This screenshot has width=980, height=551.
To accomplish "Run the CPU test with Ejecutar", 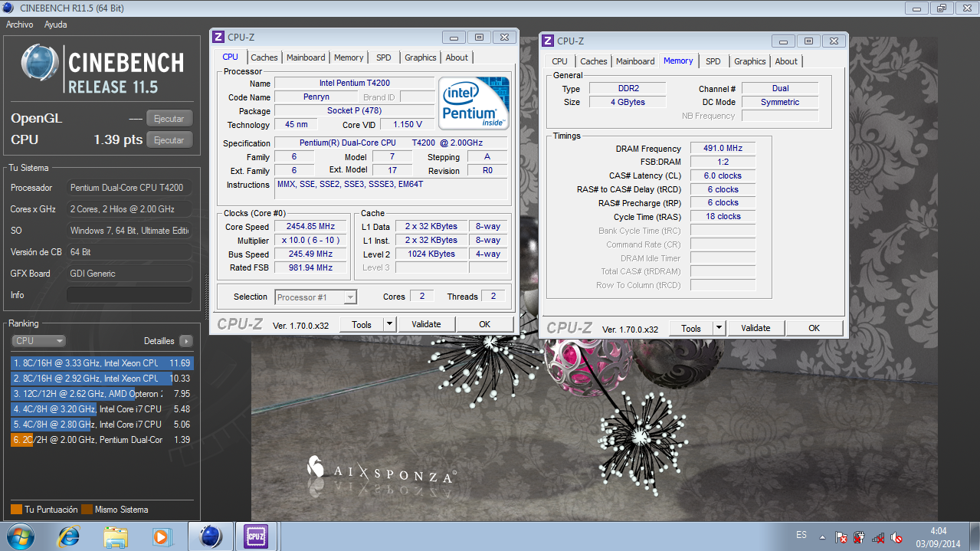I will (x=169, y=140).
